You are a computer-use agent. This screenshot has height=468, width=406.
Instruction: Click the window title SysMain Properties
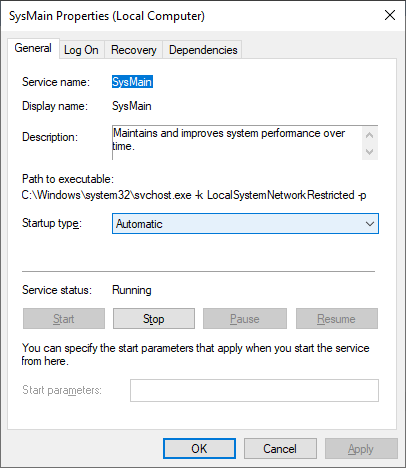pyautogui.click(x=107, y=16)
